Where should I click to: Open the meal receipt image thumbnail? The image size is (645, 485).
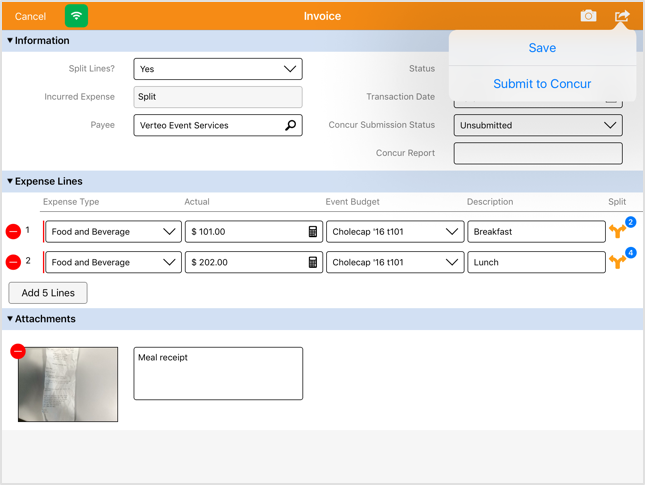pyautogui.click(x=70, y=386)
